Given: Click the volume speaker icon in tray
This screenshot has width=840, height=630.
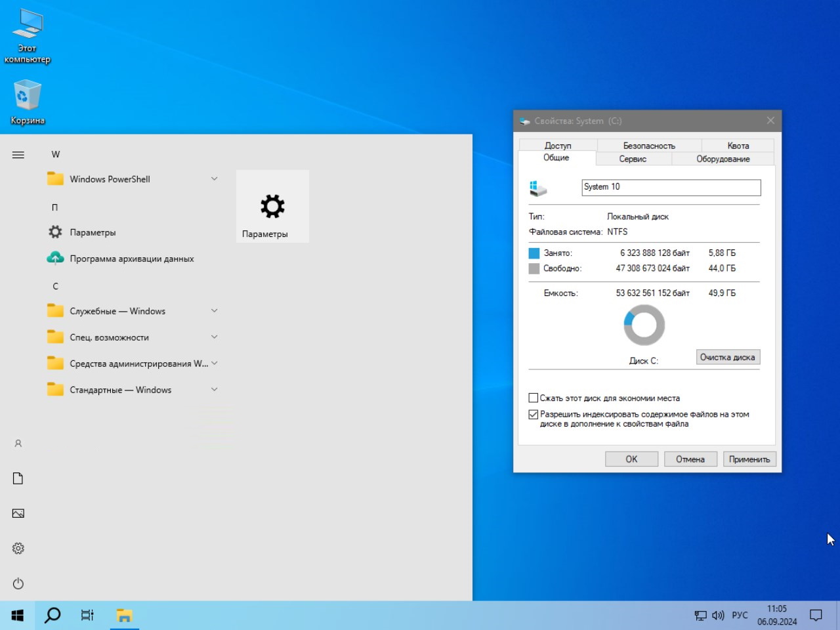Looking at the screenshot, I should (718, 616).
